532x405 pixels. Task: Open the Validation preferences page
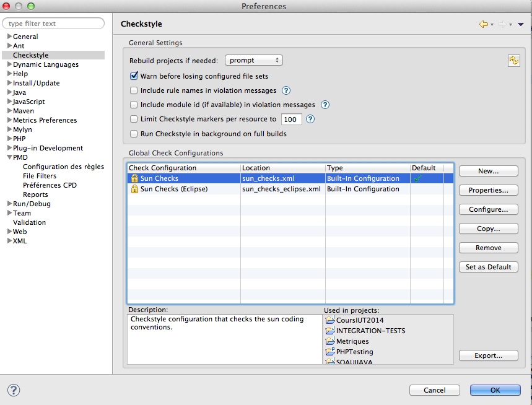[x=29, y=222]
